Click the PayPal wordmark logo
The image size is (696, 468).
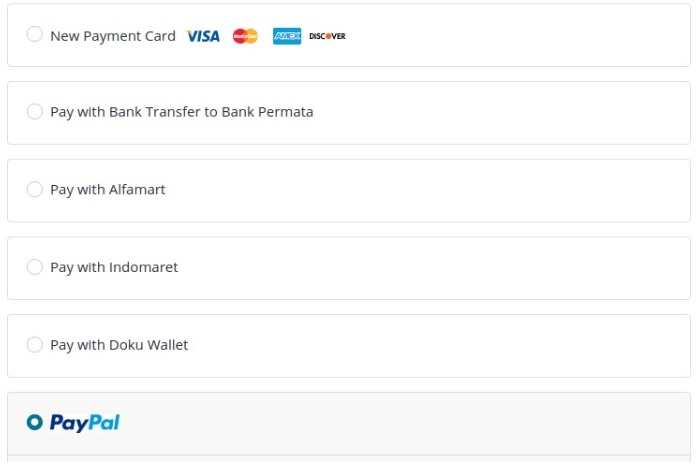(84, 423)
